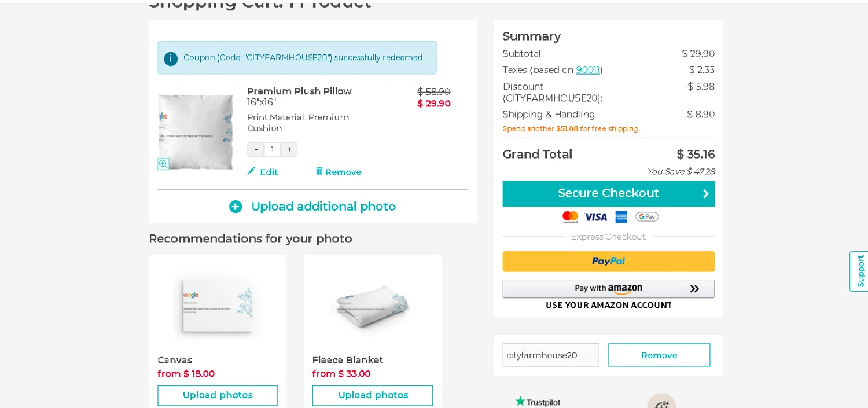This screenshot has height=408, width=868.
Task: Click the trash Remove icon for pillow
Action: 319,171
